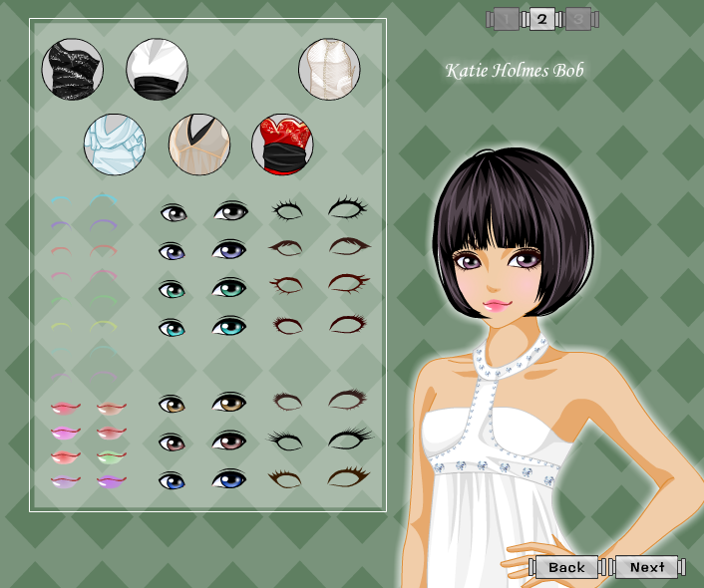Click the Back button
The width and height of the screenshot is (704, 588).
(566, 567)
